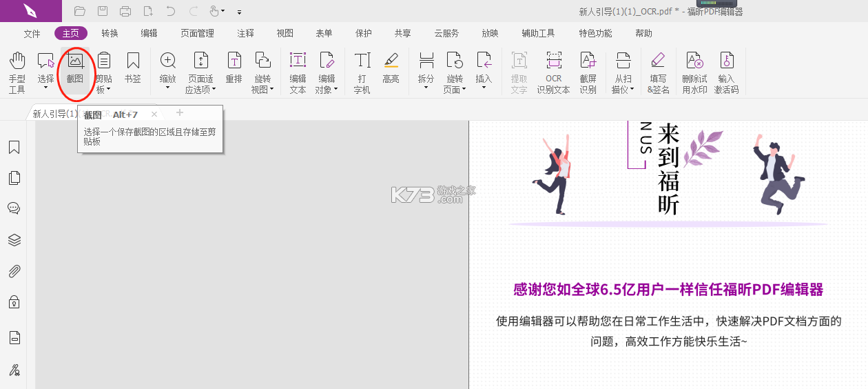Viewport: 868px width, 389px height.
Task: Click 删除试用水印 remove trial watermark
Action: pos(694,72)
